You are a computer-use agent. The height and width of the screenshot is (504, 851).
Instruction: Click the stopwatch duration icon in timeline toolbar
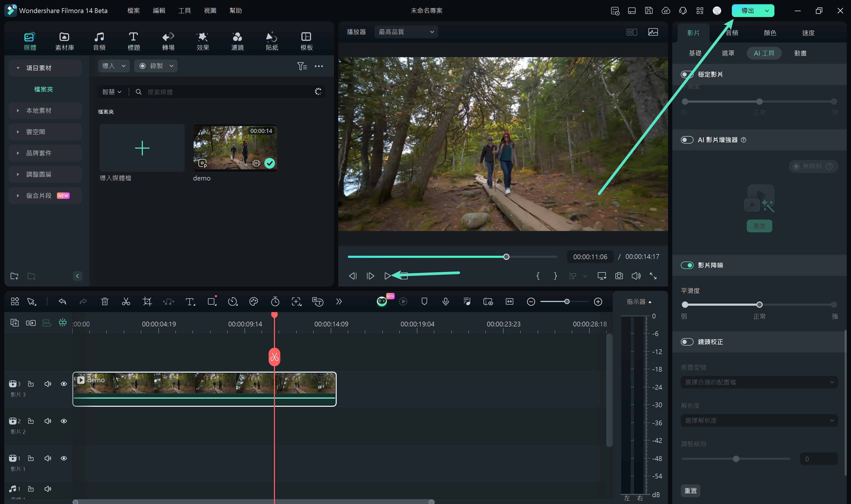point(275,302)
